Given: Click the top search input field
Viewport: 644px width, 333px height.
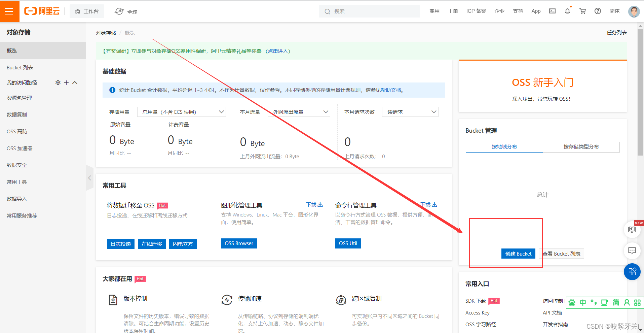Looking at the screenshot, I should (369, 11).
